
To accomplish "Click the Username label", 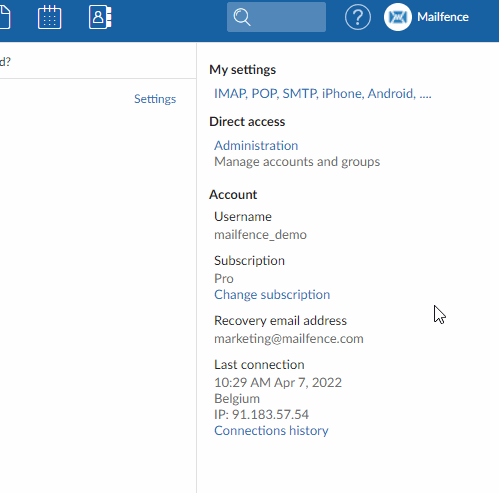I will tap(243, 217).
